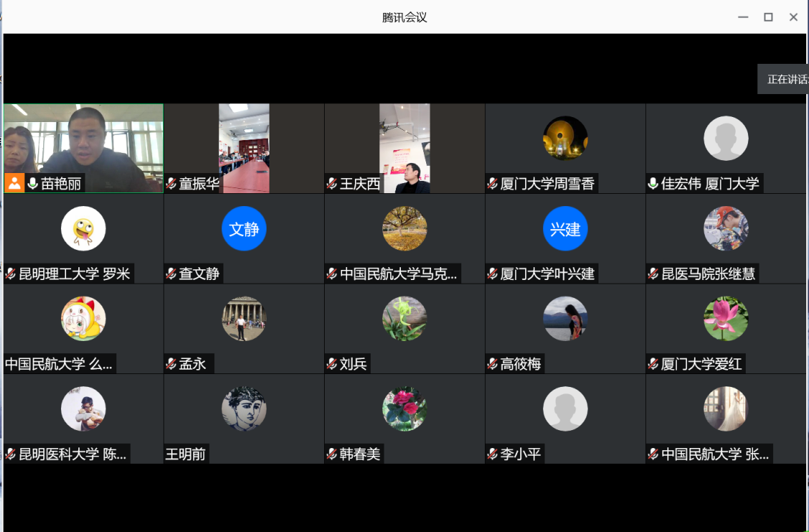
Task: Click the green microphone icon next to 苗艳丽
Action: 32,184
